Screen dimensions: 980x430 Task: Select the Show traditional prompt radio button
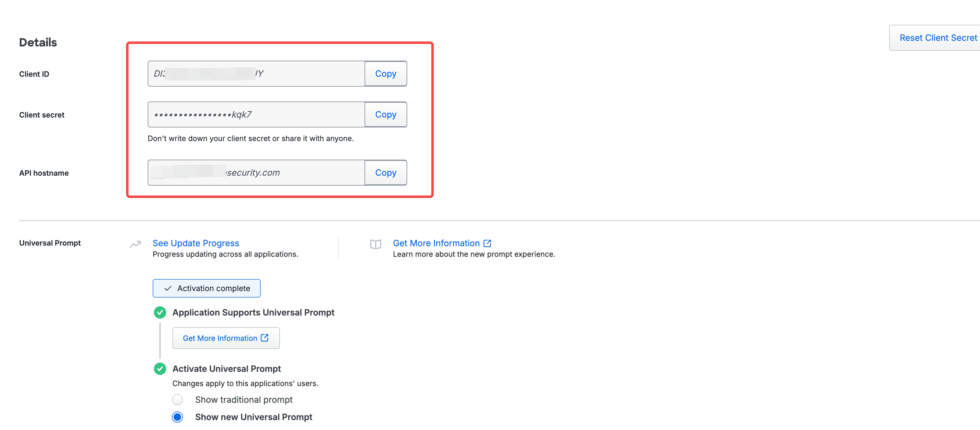[177, 400]
